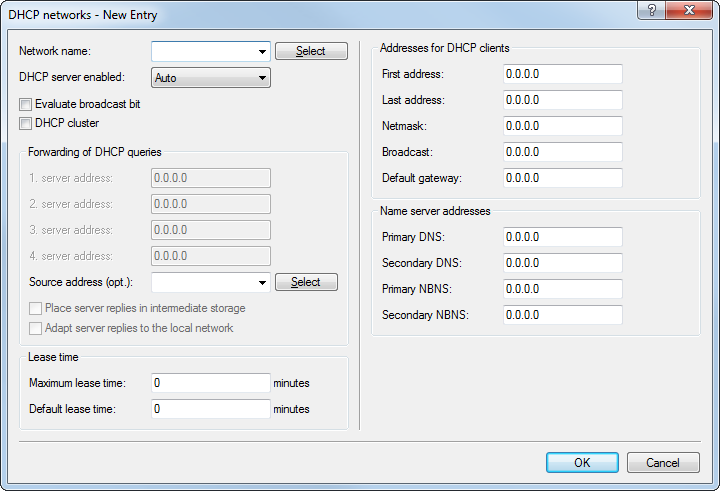
Task: Click the Primary DNS field
Action: tap(562, 238)
